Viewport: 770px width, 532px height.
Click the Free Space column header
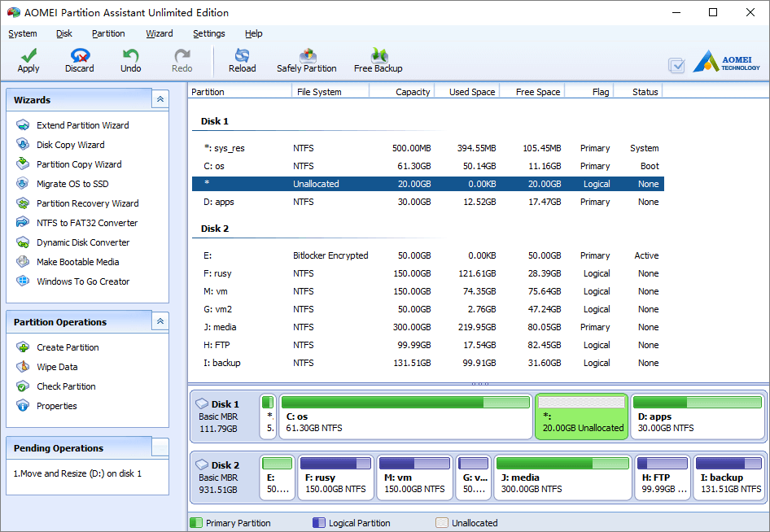coord(532,92)
